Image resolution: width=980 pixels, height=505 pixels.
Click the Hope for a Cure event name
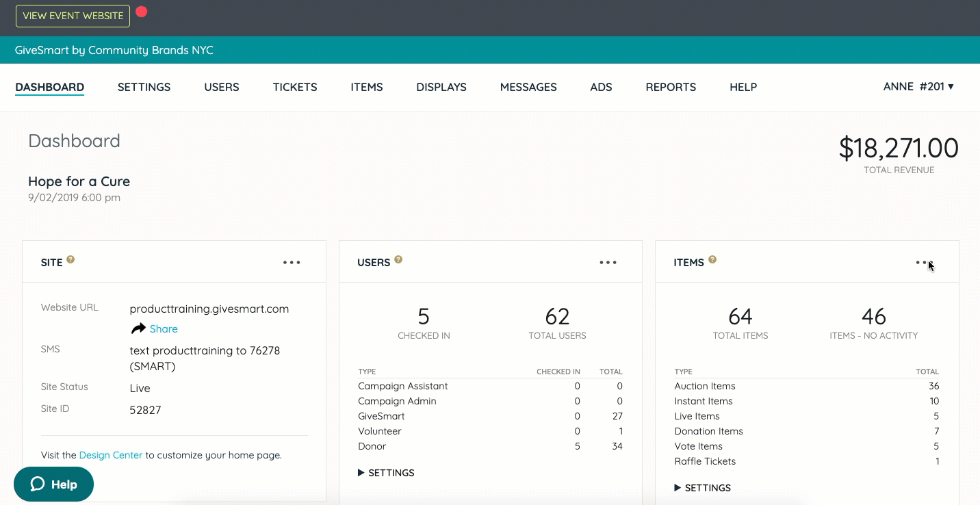79,181
